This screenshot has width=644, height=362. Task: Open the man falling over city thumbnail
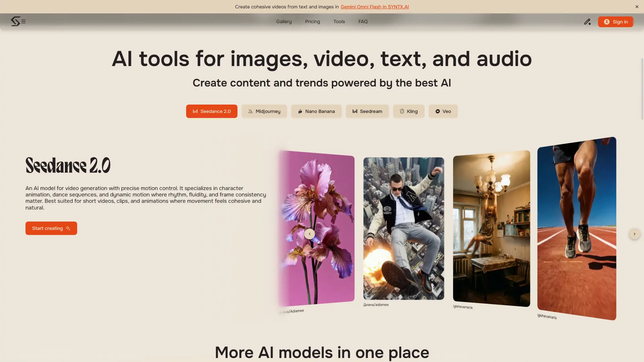click(404, 228)
